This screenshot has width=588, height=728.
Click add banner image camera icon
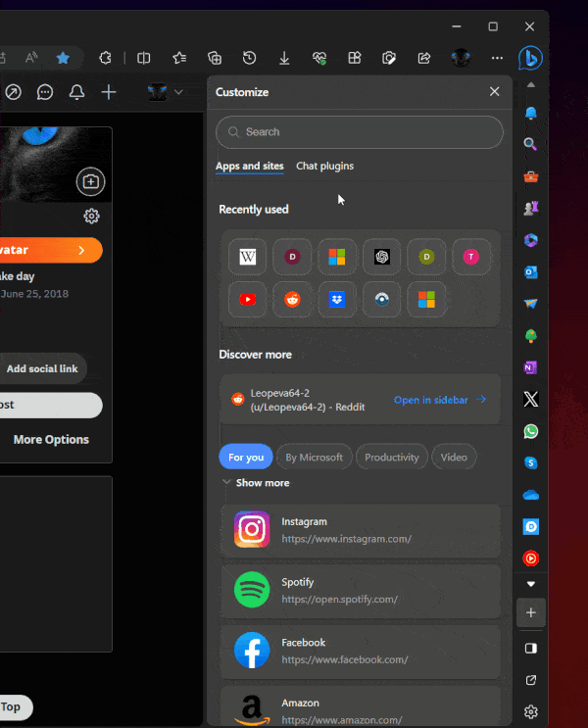[90, 181]
